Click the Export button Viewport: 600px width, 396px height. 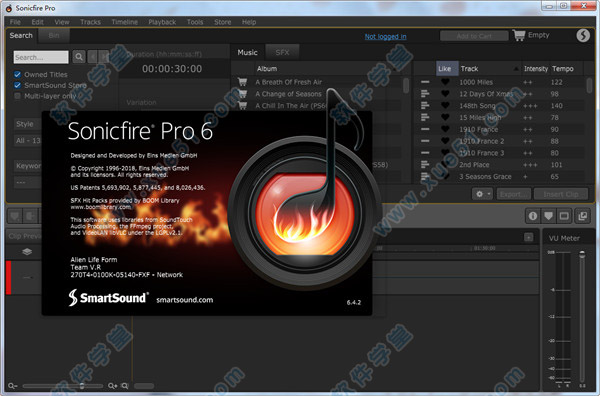click(x=514, y=194)
